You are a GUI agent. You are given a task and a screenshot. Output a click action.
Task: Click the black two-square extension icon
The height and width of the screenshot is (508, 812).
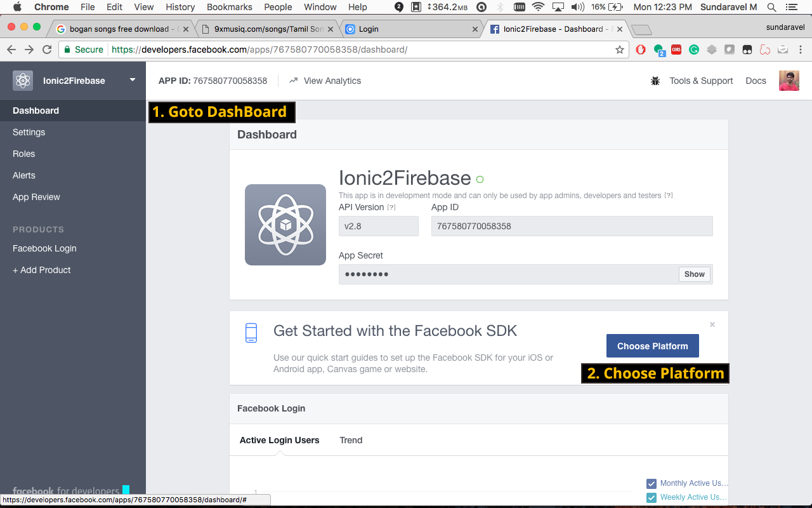click(747, 50)
